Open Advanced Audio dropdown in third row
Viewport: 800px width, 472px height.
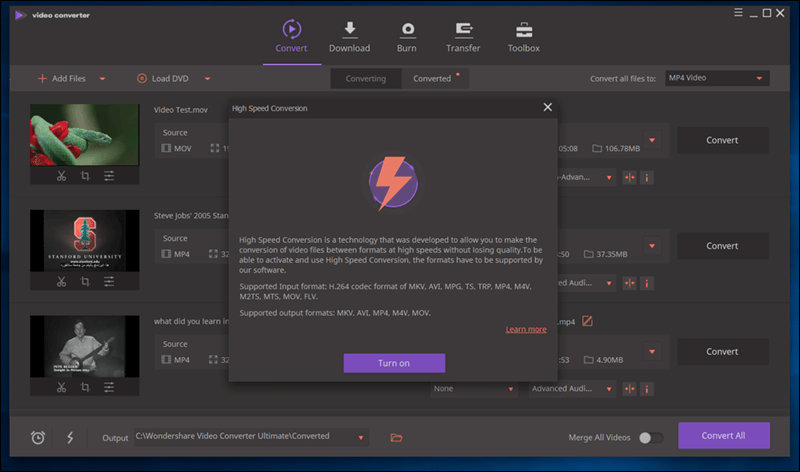(x=572, y=388)
